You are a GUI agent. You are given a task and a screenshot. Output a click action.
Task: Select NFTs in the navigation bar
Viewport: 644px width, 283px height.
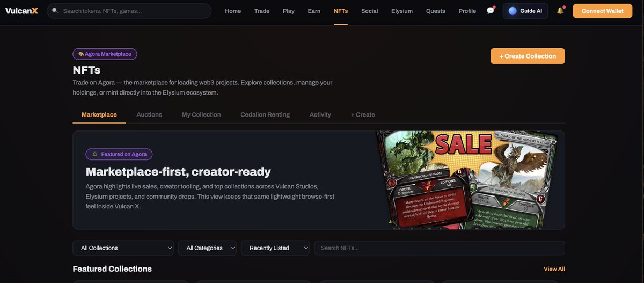point(341,11)
